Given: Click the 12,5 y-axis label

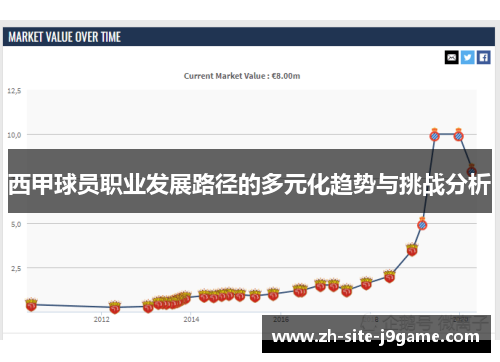Looking at the screenshot, I should [x=14, y=91].
